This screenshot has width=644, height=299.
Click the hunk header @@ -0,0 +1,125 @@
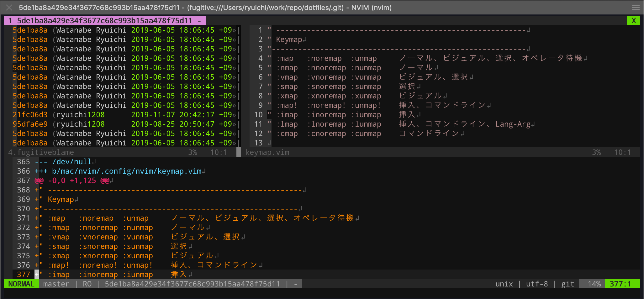(x=72, y=180)
